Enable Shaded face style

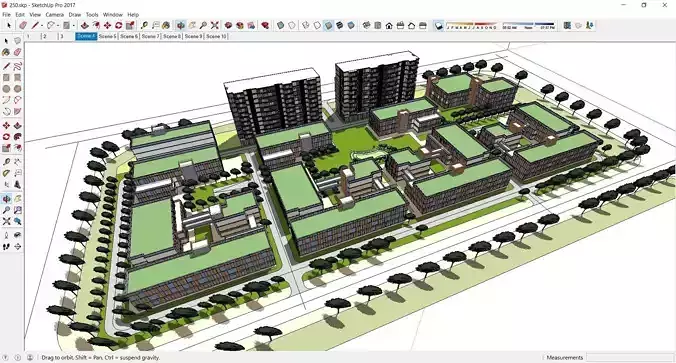328,25
